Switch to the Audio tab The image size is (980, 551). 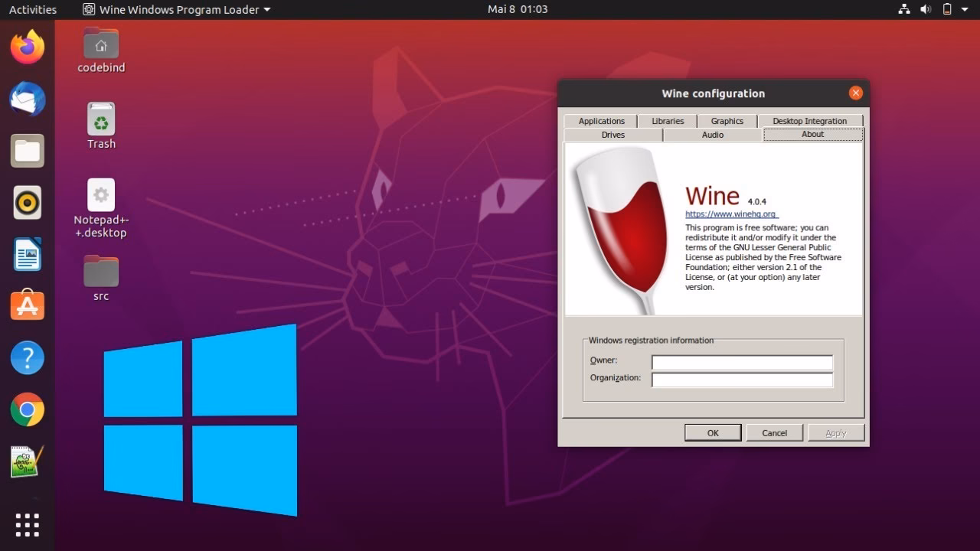pyautogui.click(x=713, y=135)
